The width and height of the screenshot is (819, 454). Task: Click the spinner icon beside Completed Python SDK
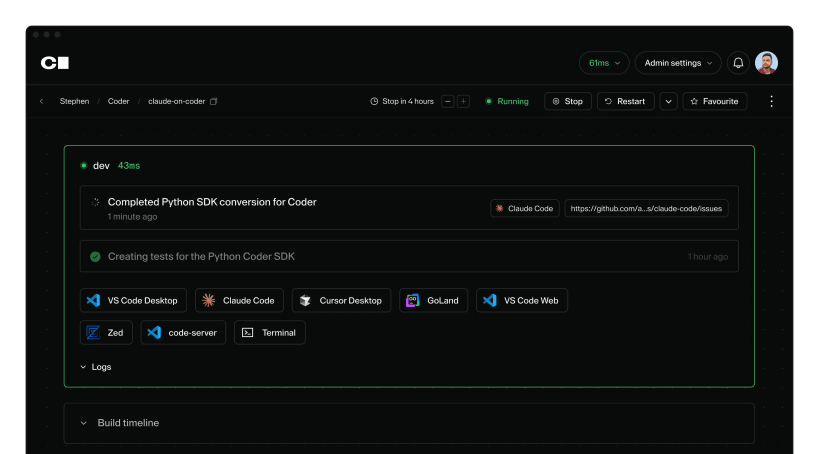point(95,202)
